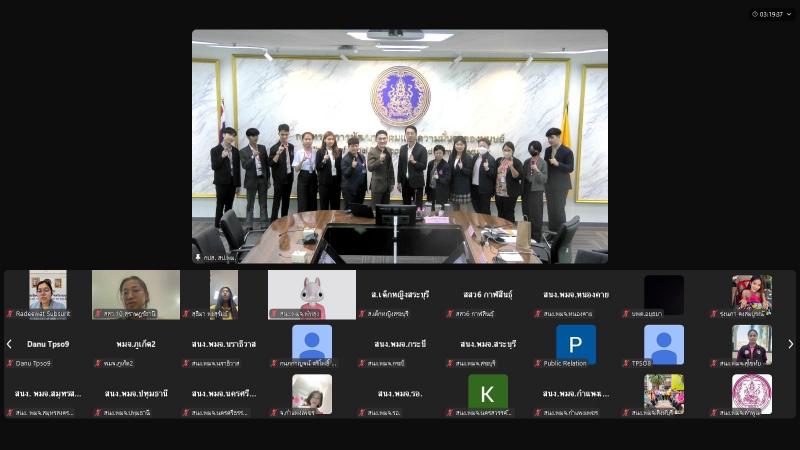
Task: Click the large 'Danu Tpso9' name
Action: point(48,344)
